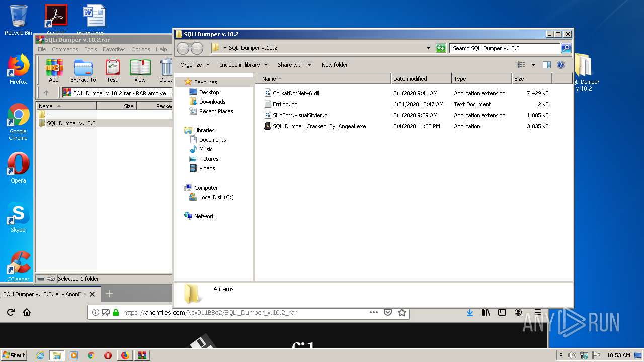Click the Explorer search magnifier button

pyautogui.click(x=566, y=48)
